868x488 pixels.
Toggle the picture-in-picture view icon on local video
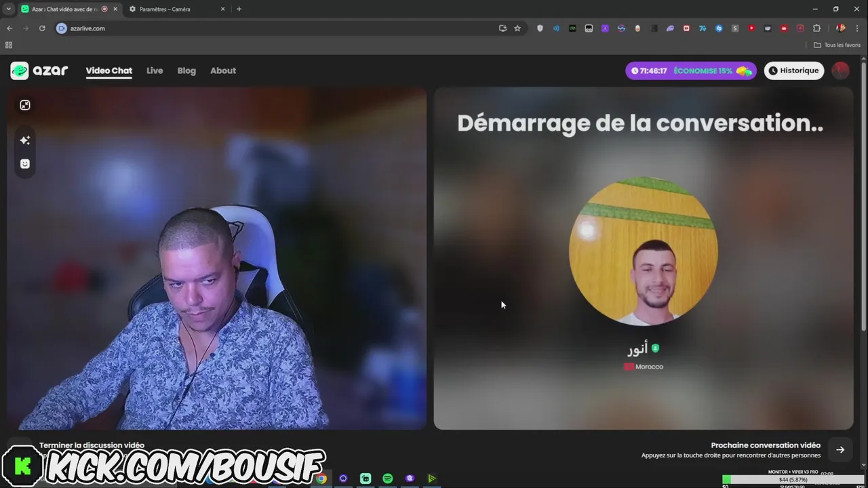click(25, 105)
